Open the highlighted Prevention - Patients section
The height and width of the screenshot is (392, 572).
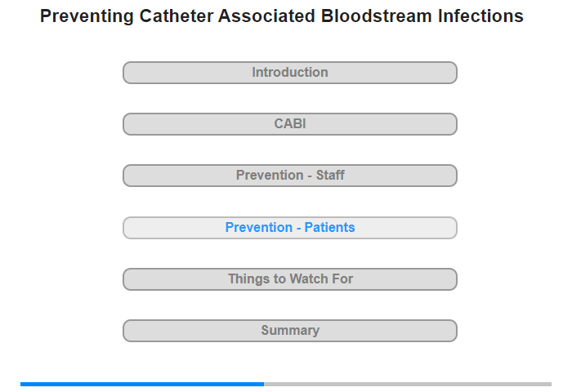289,228
